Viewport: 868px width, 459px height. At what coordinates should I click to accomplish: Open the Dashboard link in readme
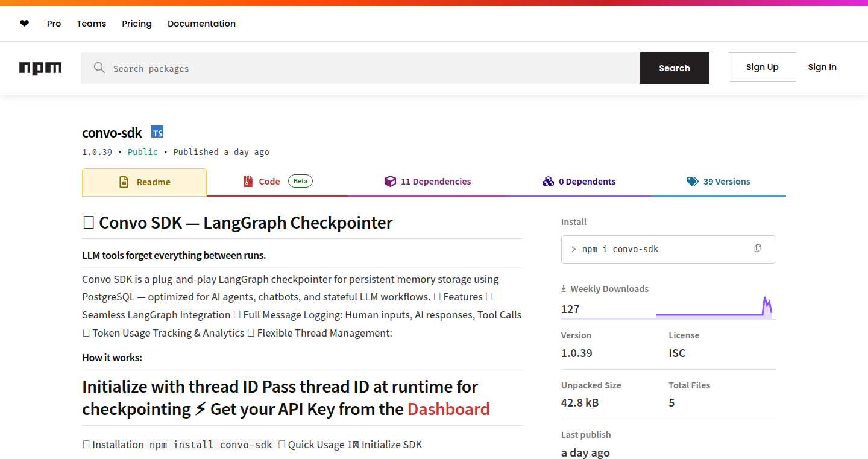pos(448,409)
